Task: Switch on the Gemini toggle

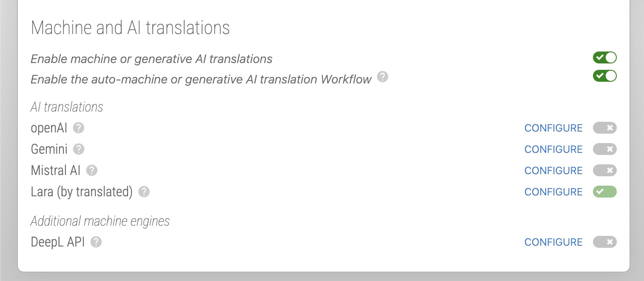Action: tap(604, 149)
